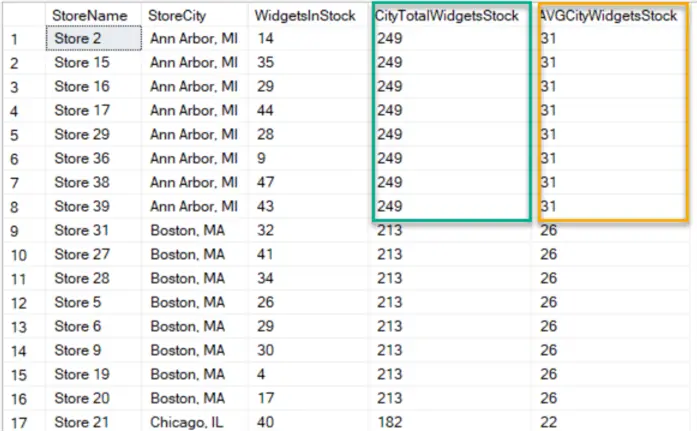This screenshot has width=697, height=431.
Task: Select row header number 1
Action: point(24,39)
